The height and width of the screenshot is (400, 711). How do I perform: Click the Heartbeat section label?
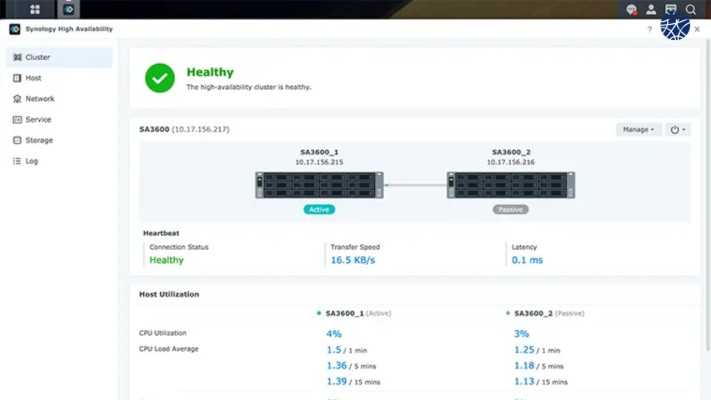click(x=161, y=233)
